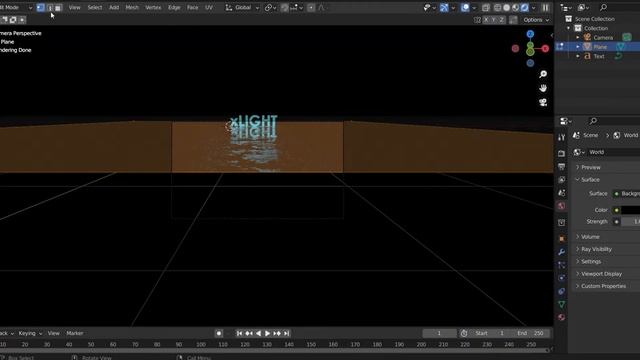Toggle the X-ray view button
This screenshot has height=360, width=640.
point(486,7)
